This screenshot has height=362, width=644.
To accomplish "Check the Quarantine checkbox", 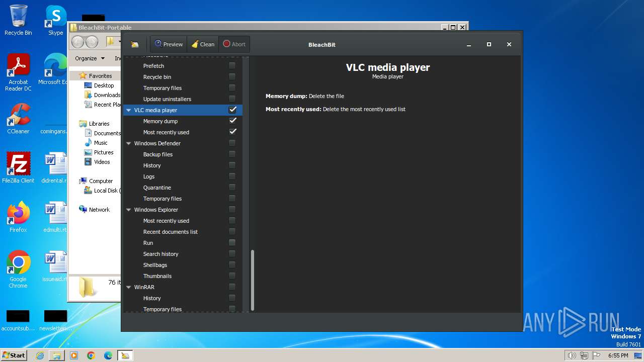I will tap(232, 187).
